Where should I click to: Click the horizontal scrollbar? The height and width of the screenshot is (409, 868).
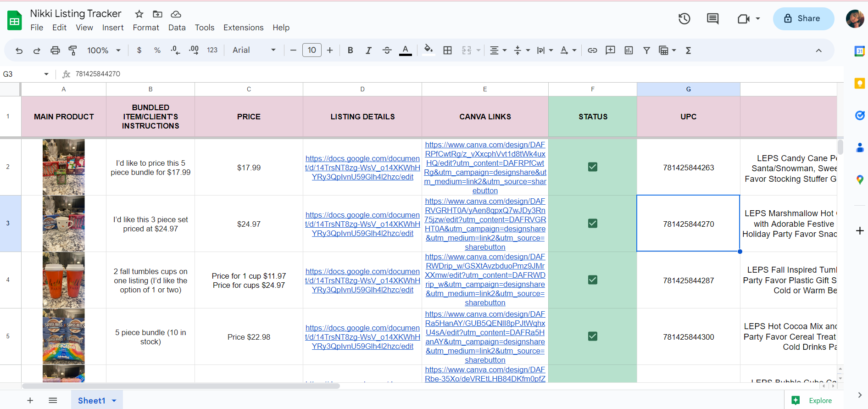click(181, 386)
